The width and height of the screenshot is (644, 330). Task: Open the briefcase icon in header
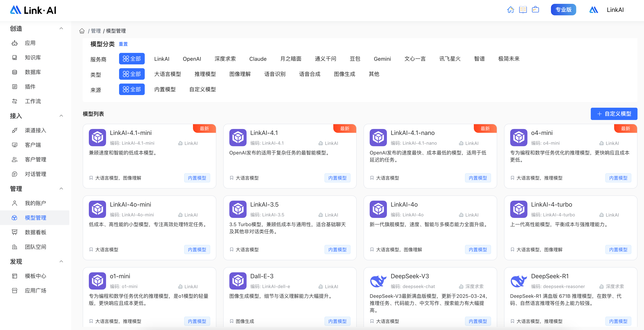coord(535,10)
